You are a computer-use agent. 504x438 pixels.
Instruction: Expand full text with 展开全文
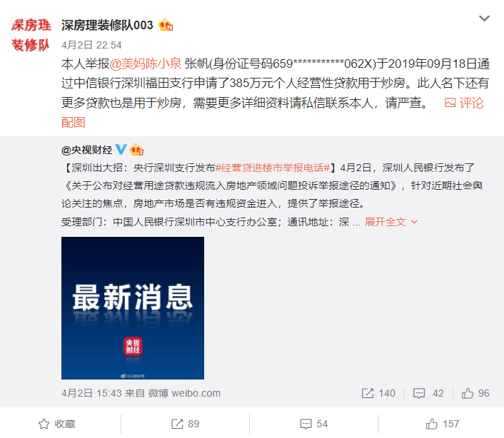391,222
